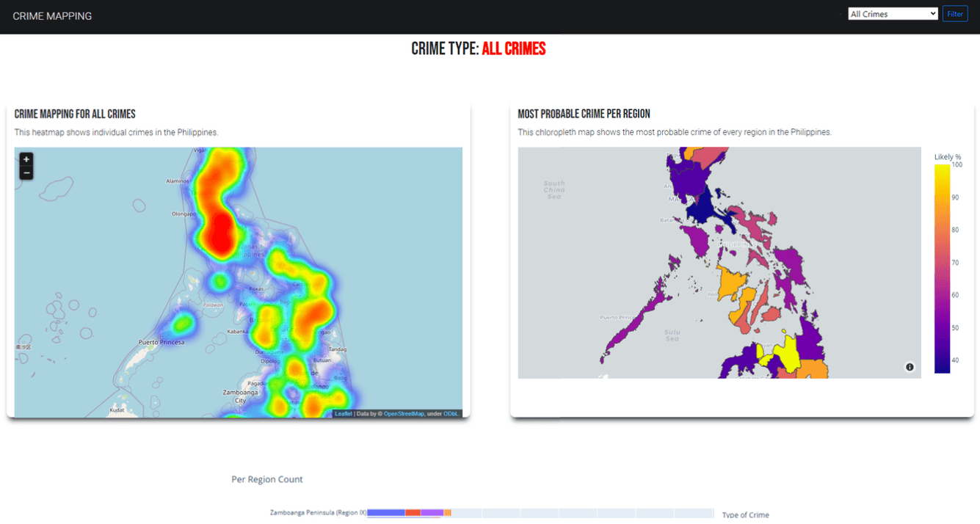
Task: Click the Zamboanga Peninsula (Region IX) axis label
Action: 317,512
